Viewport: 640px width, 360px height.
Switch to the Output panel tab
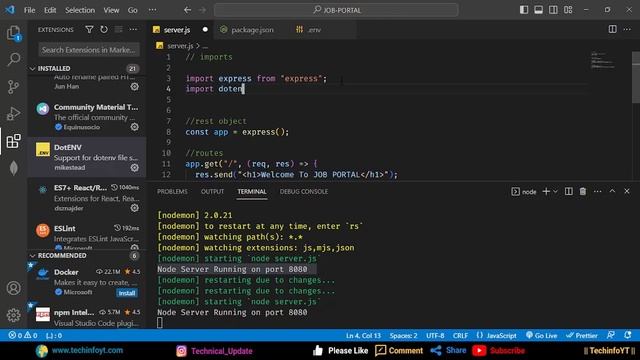212,191
